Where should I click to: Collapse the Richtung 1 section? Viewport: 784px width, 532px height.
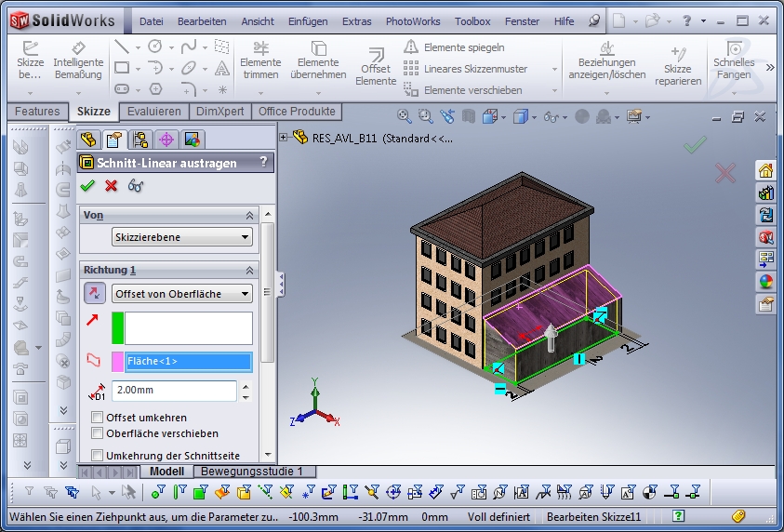[x=249, y=270]
